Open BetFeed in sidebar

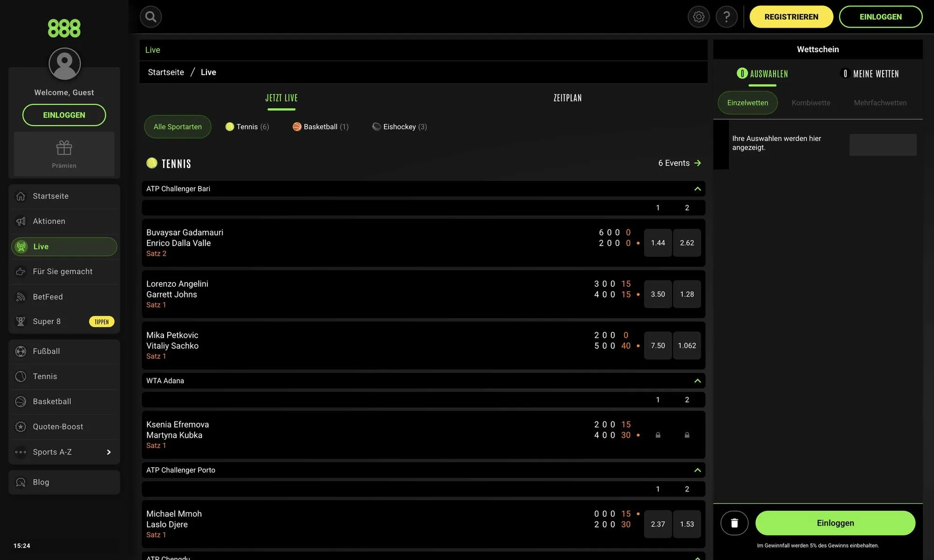(64, 297)
